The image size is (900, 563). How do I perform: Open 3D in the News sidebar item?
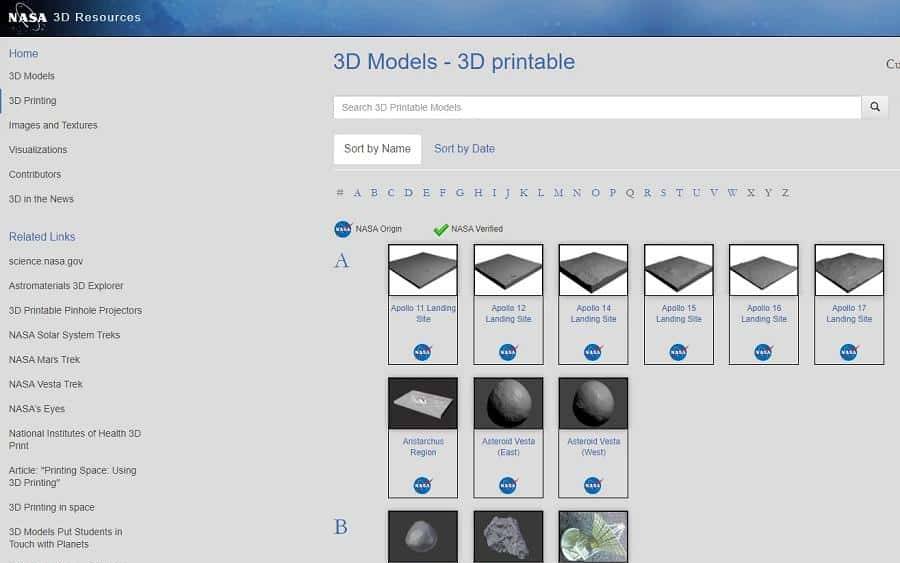coord(41,199)
